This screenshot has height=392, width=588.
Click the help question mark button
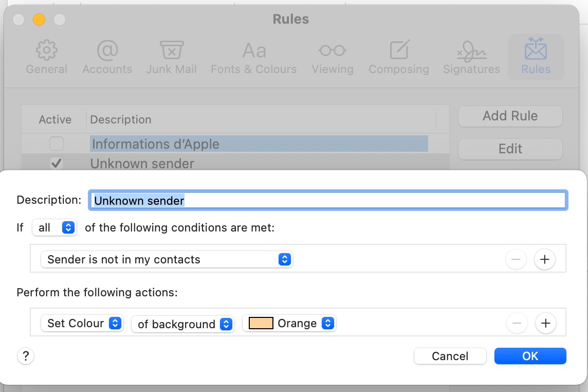click(26, 356)
